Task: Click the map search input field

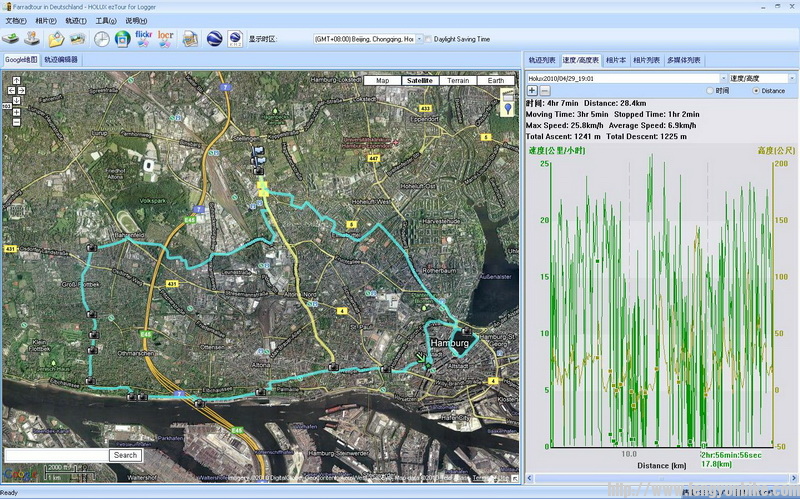Action: click(x=55, y=455)
